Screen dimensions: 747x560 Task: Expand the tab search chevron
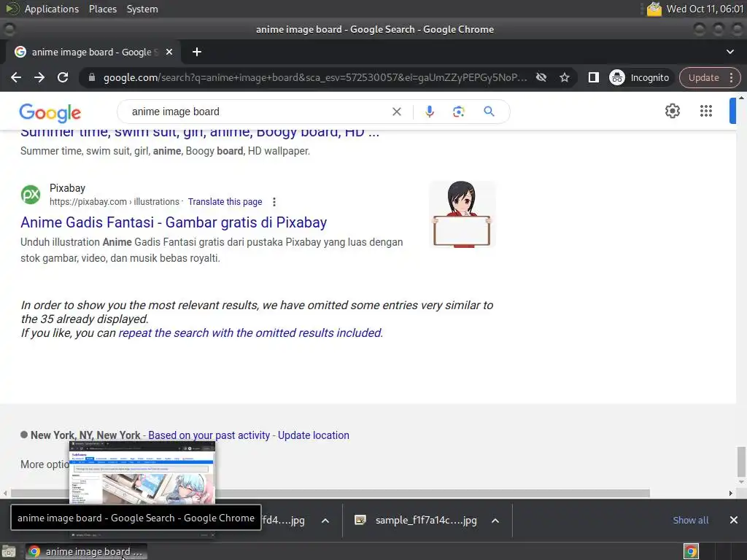tap(729, 52)
